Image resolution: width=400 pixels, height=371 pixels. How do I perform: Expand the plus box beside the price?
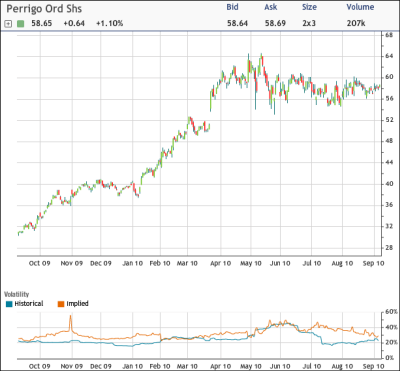coord(8,24)
